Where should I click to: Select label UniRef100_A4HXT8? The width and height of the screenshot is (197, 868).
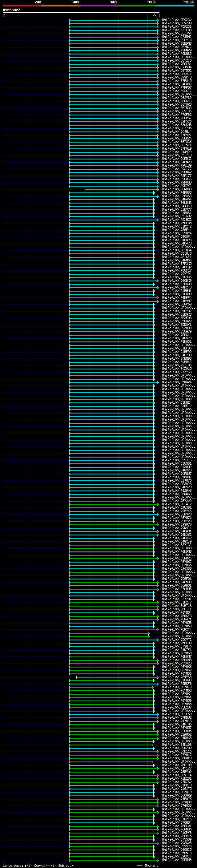[177, 287]
